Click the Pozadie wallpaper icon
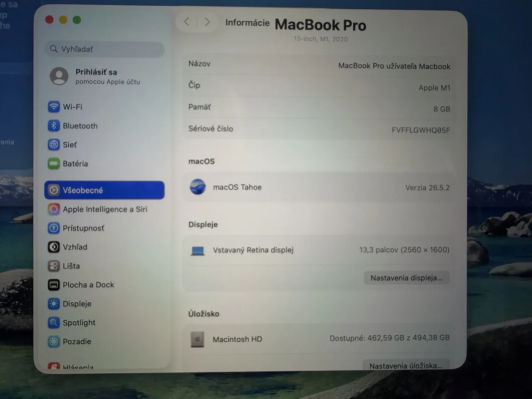532x399 pixels. pyautogui.click(x=54, y=341)
